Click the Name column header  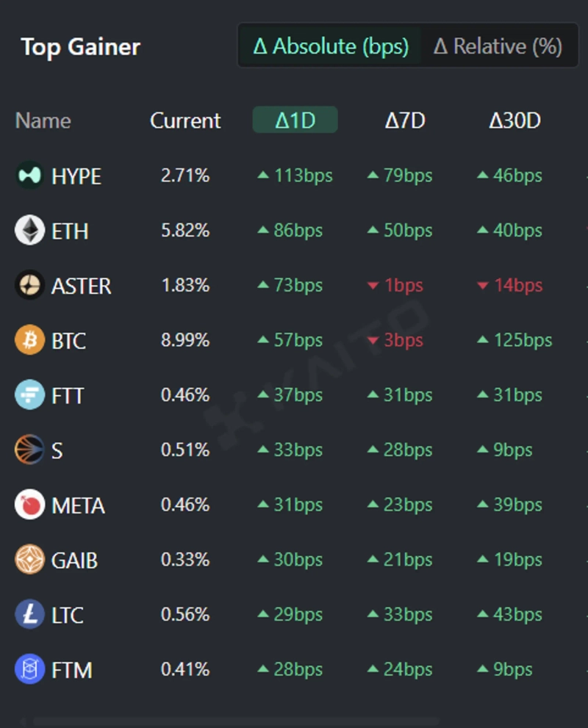tap(43, 120)
